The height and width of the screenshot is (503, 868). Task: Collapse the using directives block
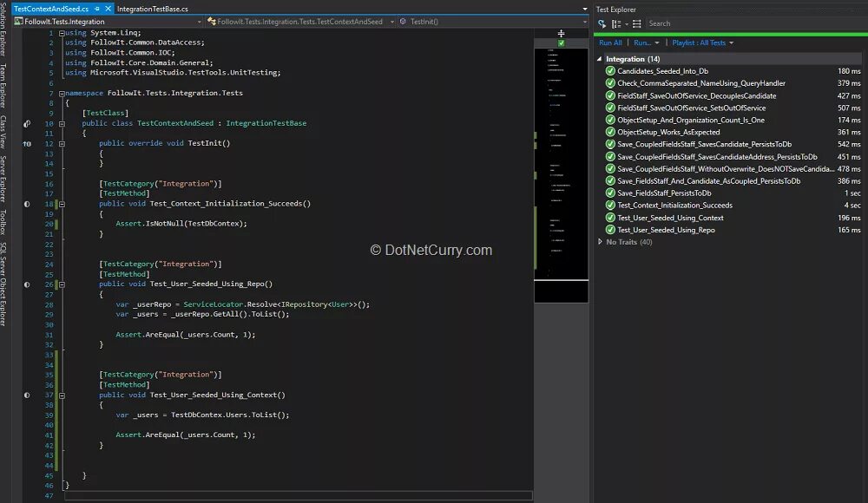pos(62,33)
